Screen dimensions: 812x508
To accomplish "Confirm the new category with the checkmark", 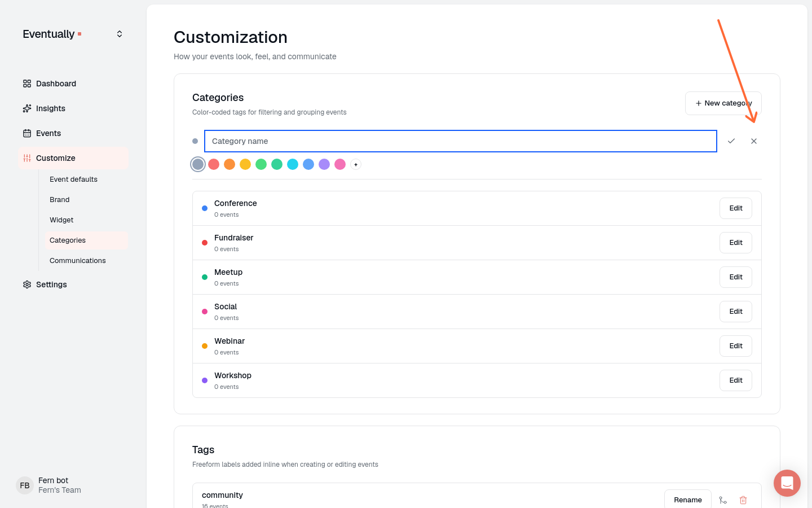I will pyautogui.click(x=731, y=141).
